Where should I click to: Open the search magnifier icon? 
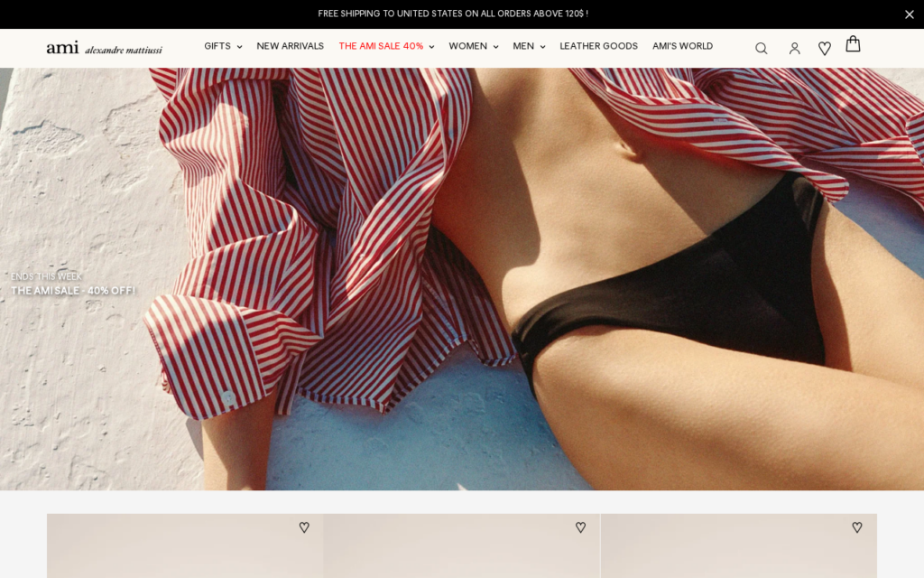[x=762, y=49]
